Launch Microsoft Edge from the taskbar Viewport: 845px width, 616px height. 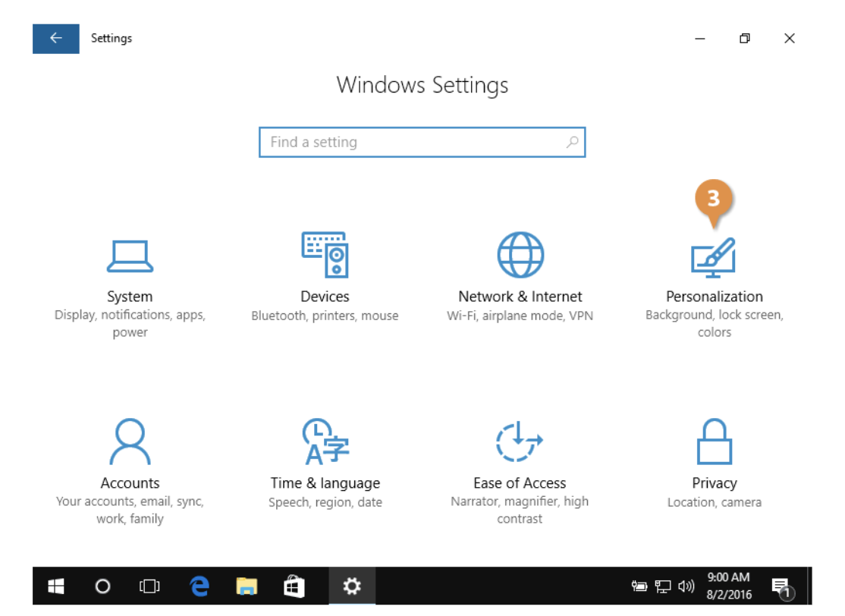click(199, 586)
